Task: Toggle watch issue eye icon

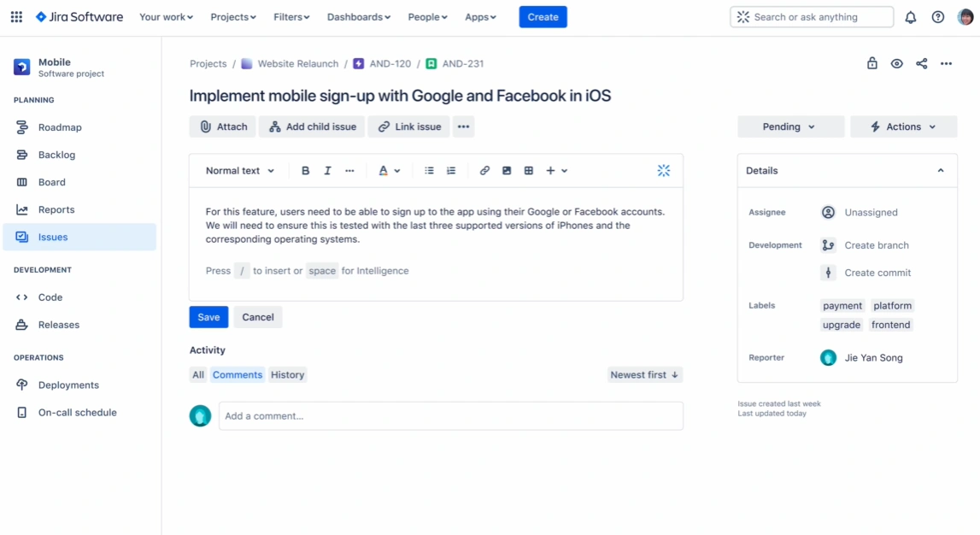Action: (897, 64)
